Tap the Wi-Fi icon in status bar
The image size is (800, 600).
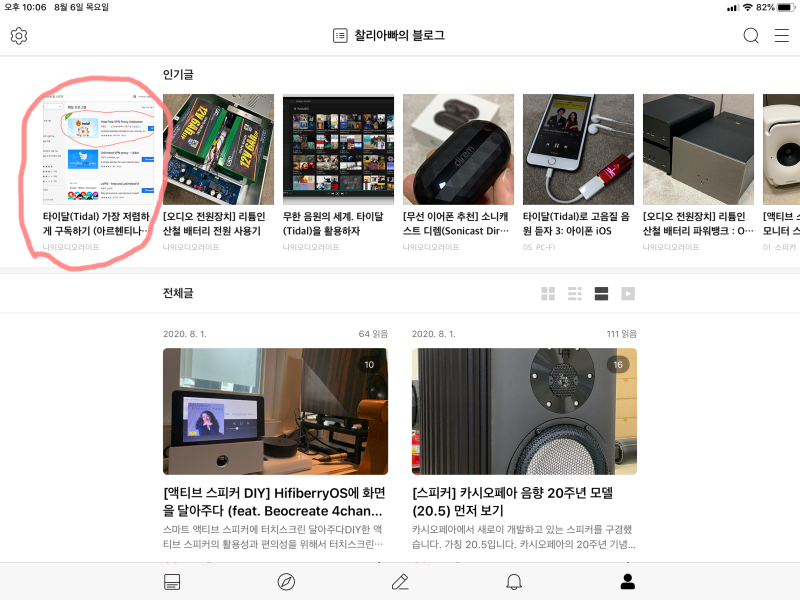click(x=747, y=8)
